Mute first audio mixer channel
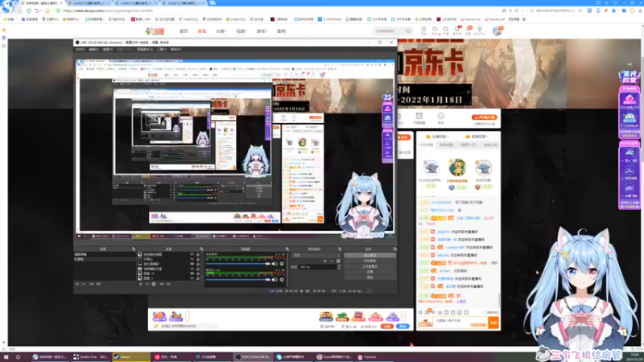This screenshot has height=362, width=644. pos(275,264)
